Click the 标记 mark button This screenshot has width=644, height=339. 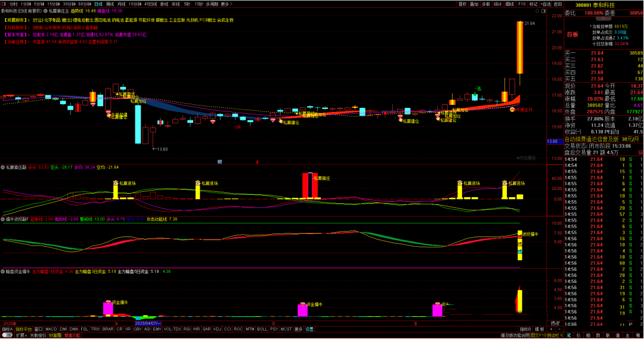pyautogui.click(x=534, y=4)
